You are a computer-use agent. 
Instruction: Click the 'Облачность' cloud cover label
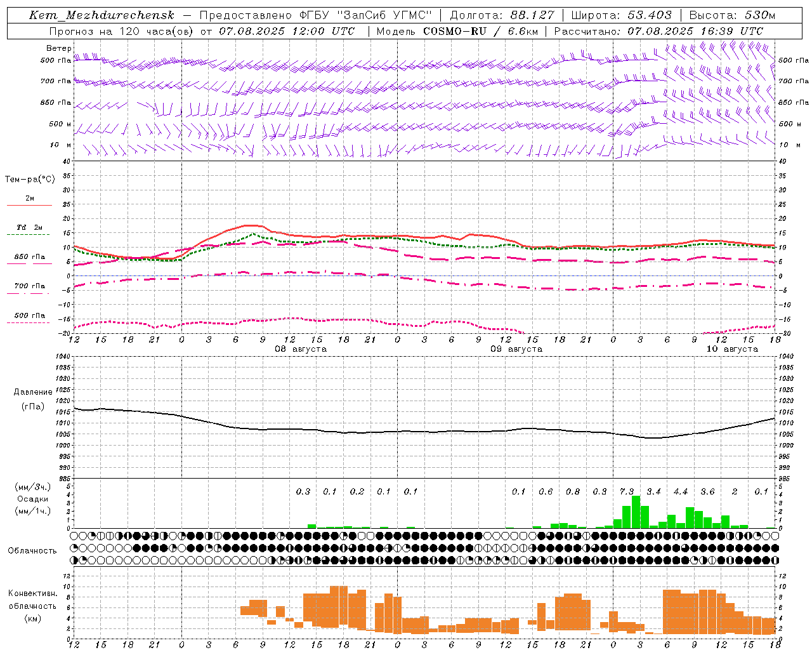tap(32, 550)
